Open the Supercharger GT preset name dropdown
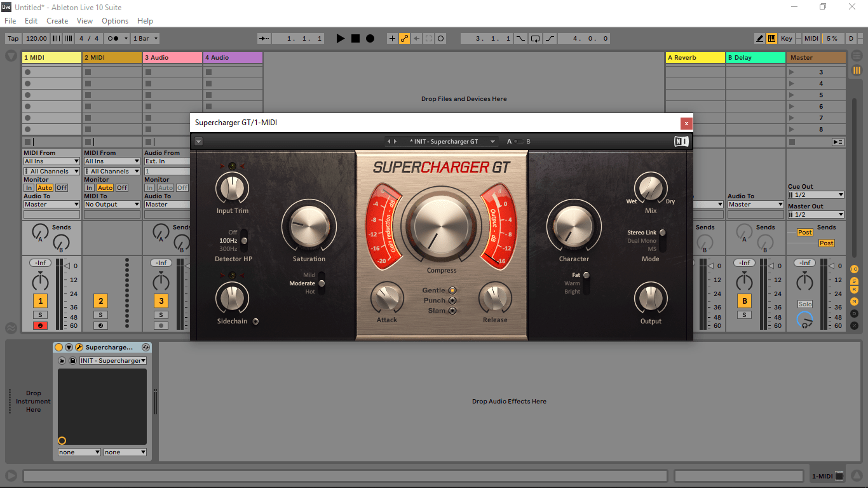The width and height of the screenshot is (868, 488). pos(449,142)
